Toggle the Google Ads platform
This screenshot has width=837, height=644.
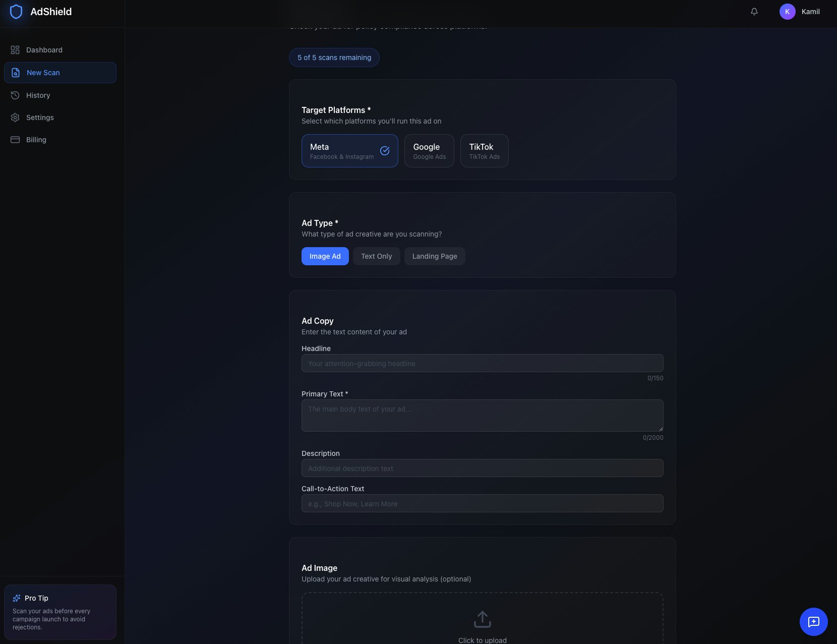(429, 151)
